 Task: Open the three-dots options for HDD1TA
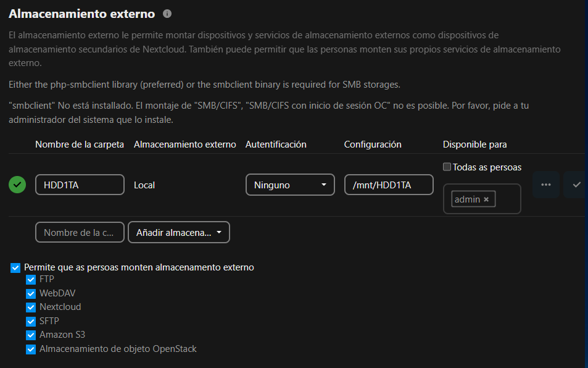tap(545, 185)
